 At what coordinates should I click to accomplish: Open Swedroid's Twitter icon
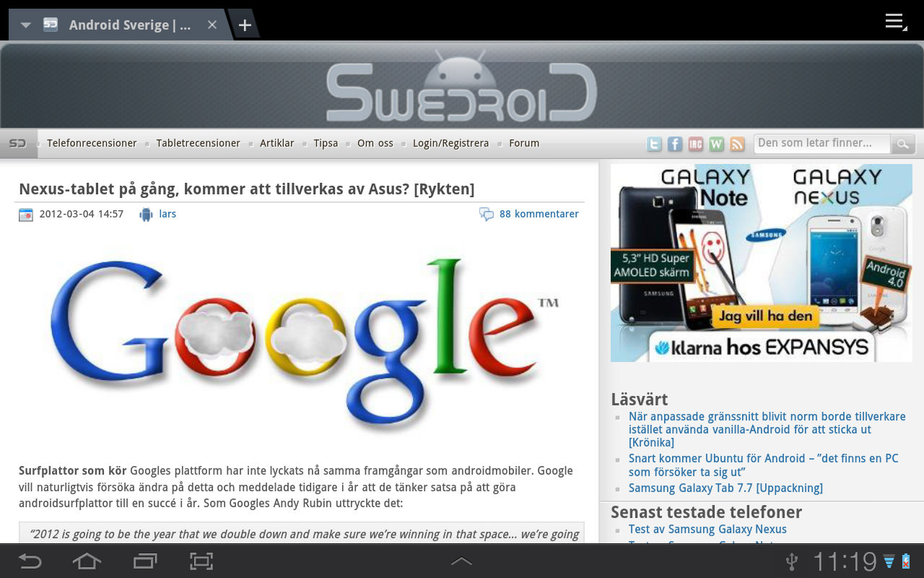pyautogui.click(x=654, y=144)
